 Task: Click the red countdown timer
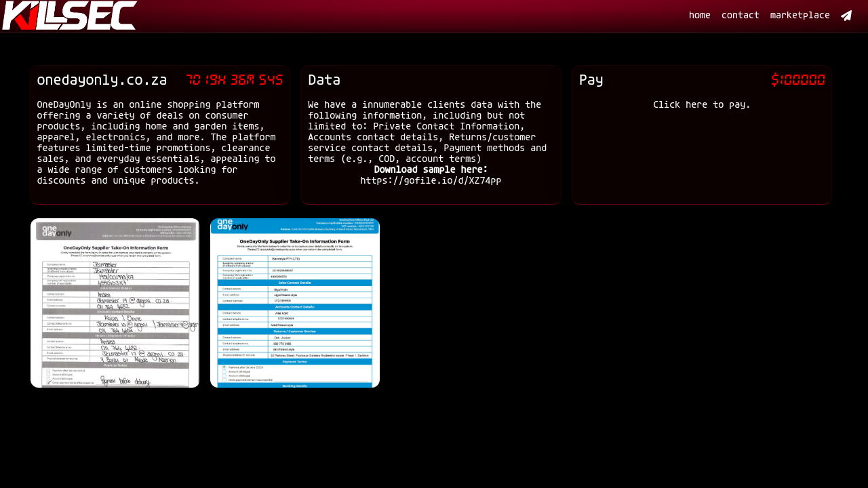[235, 80]
